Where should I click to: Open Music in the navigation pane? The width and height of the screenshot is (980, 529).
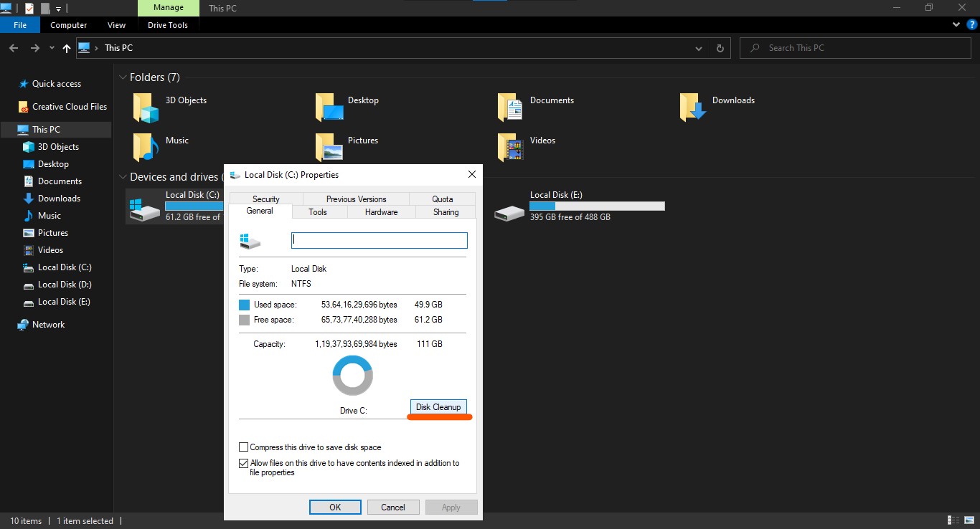(x=50, y=216)
